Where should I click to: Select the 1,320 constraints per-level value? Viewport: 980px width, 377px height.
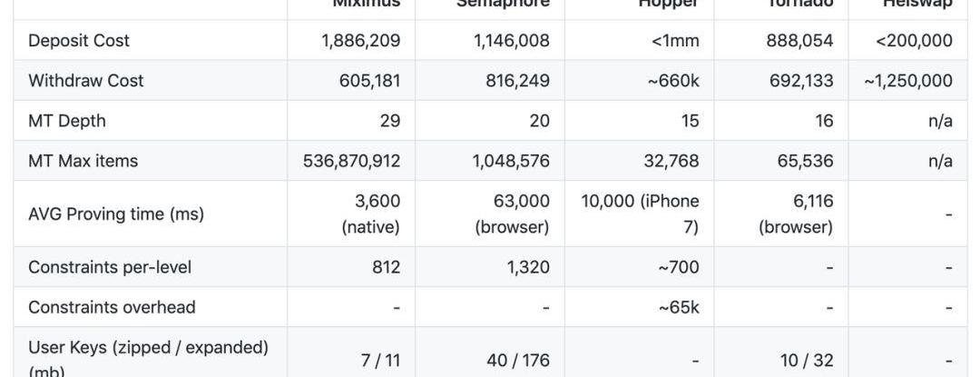524,267
